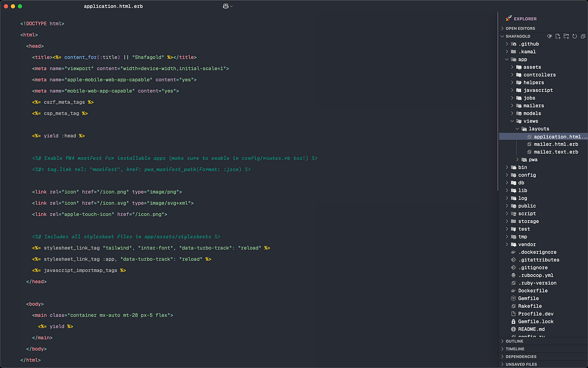The height and width of the screenshot is (368, 588).
Task: Click the .rubocop.yml file icon
Action: pyautogui.click(x=513, y=275)
